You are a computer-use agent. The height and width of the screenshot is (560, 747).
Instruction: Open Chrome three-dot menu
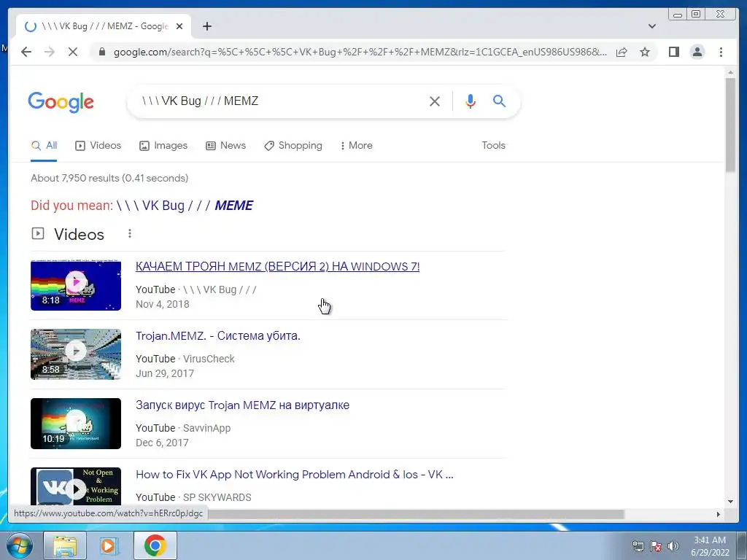721,52
